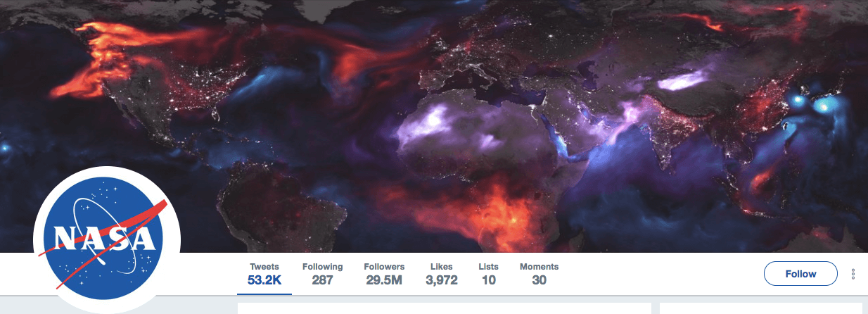Click the 3,972 likes count
Image resolution: width=868 pixels, height=314 pixels.
click(442, 280)
